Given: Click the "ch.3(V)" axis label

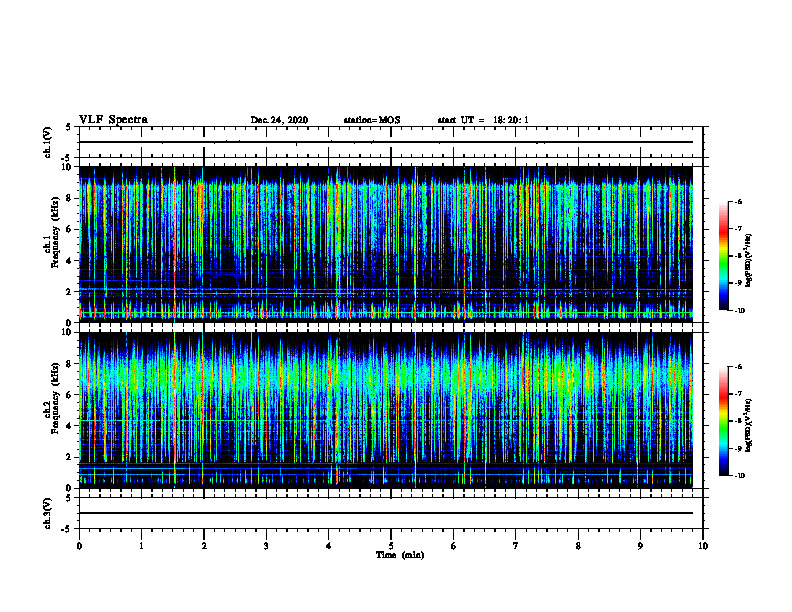Looking at the screenshot, I should pyautogui.click(x=47, y=514).
